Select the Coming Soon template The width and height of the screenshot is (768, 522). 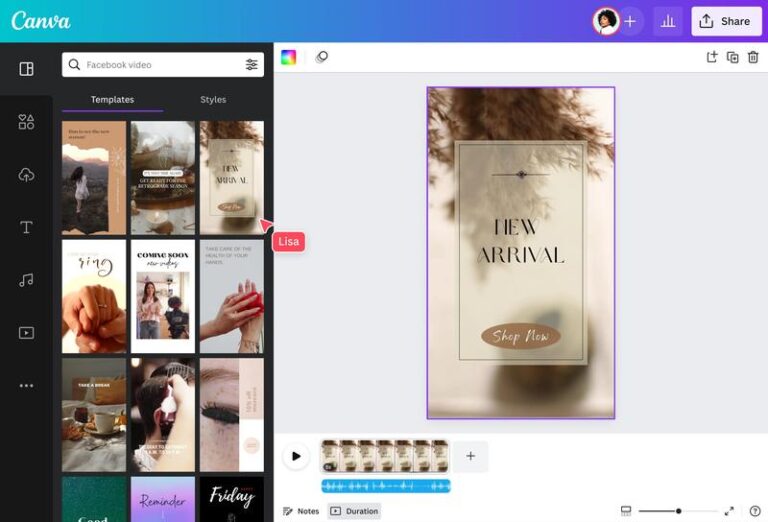pyautogui.click(x=163, y=296)
